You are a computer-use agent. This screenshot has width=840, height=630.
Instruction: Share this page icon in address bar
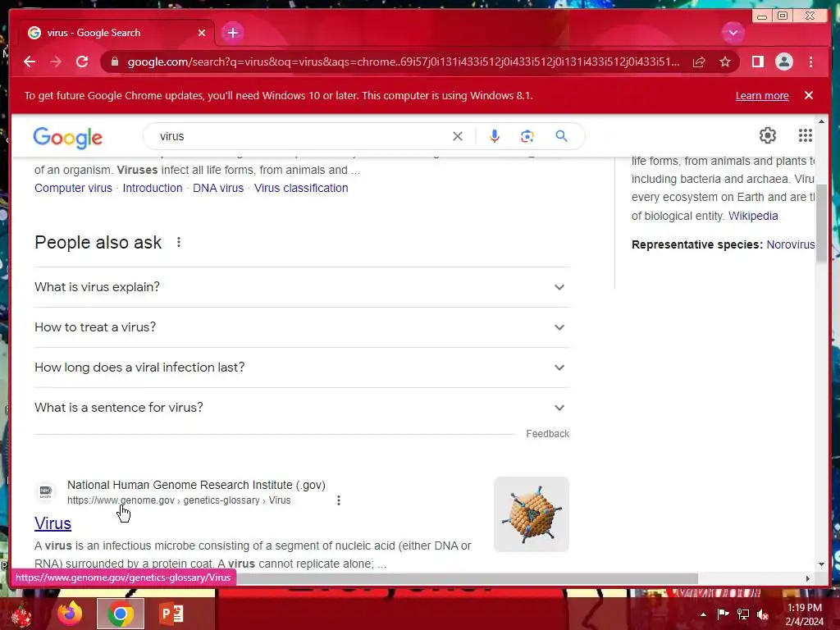pyautogui.click(x=699, y=62)
